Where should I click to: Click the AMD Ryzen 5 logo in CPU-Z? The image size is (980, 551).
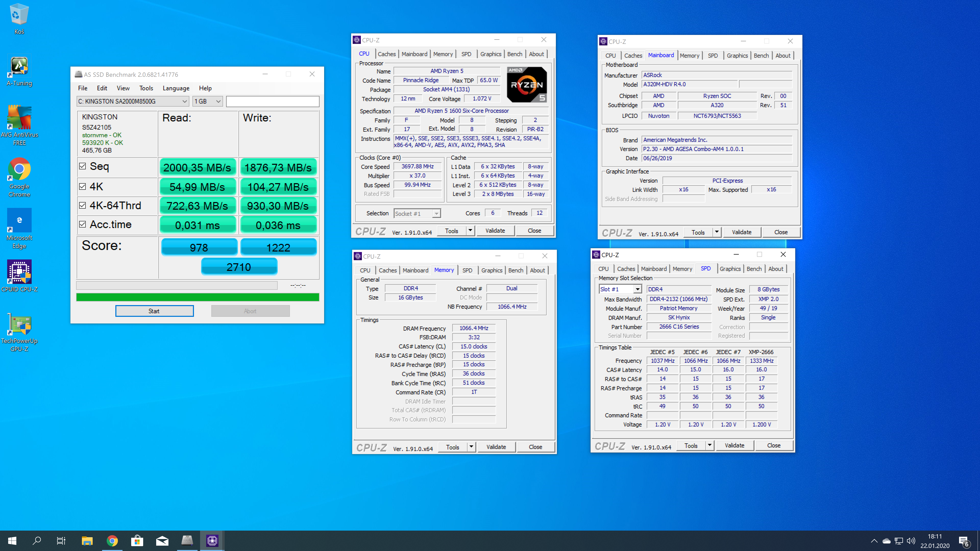pyautogui.click(x=527, y=84)
